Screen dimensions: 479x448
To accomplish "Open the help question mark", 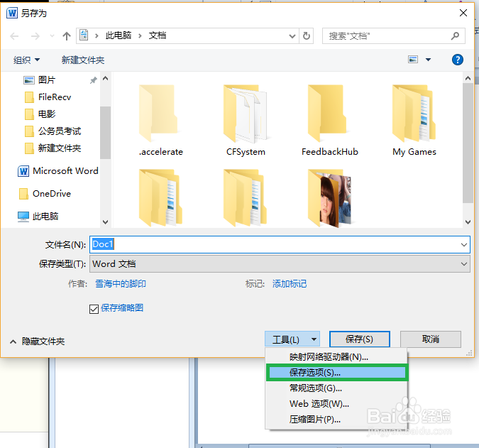I will pos(457,60).
